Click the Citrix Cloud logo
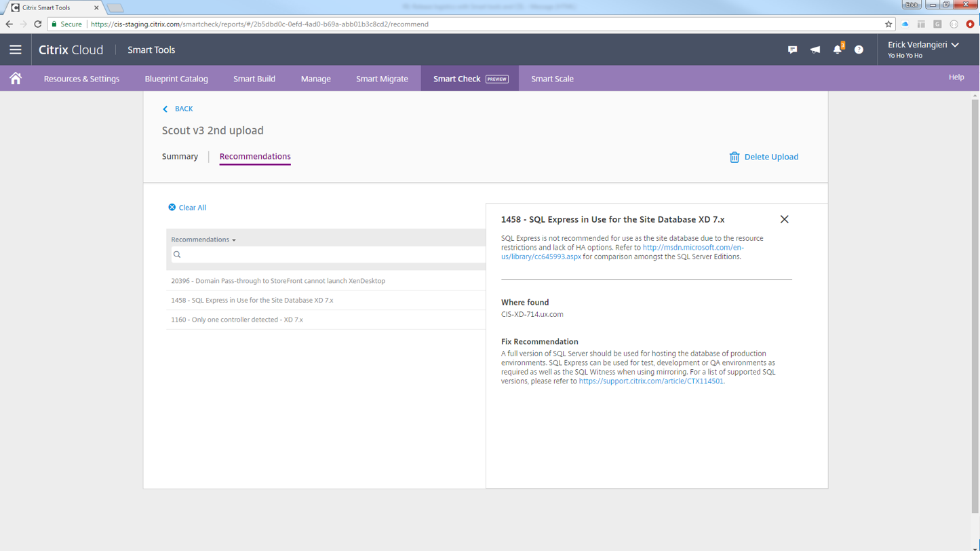 click(x=71, y=50)
